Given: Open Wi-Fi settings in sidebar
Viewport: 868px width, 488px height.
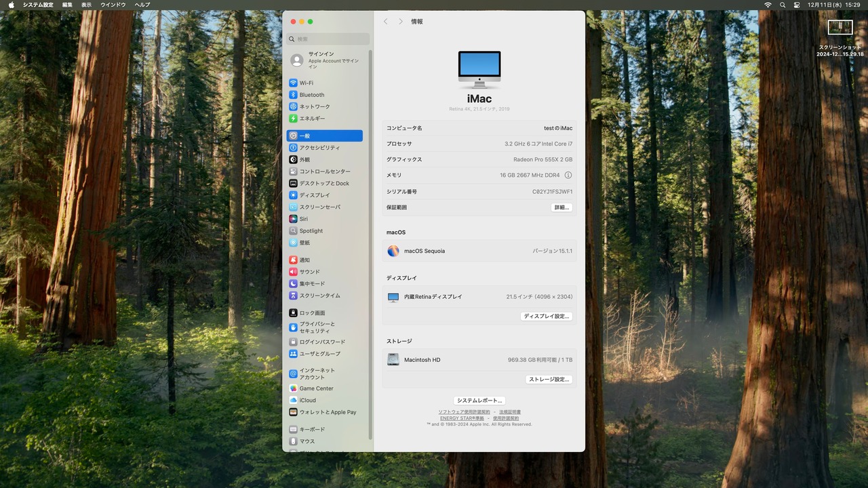Looking at the screenshot, I should (325, 83).
